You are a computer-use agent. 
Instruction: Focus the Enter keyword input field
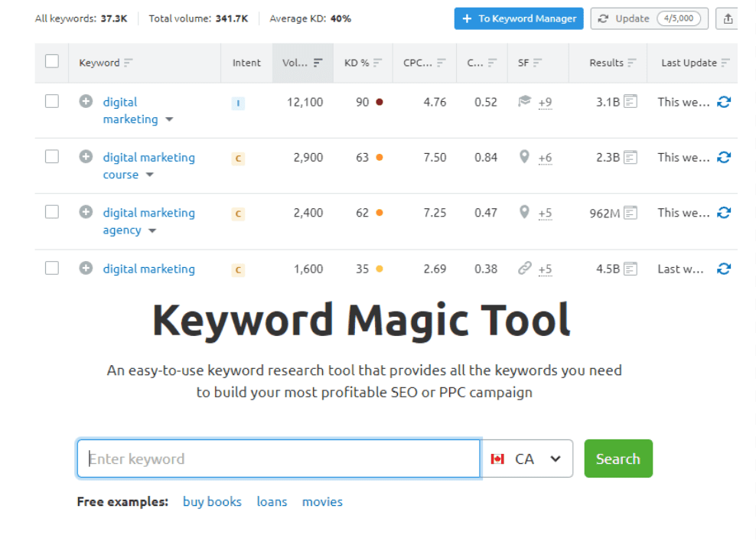(x=279, y=459)
